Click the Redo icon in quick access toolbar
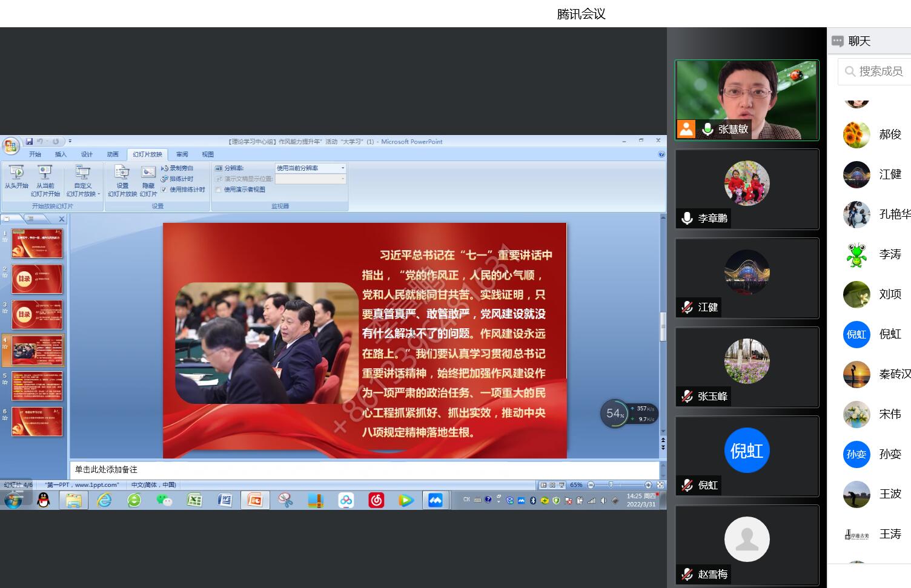Image resolution: width=911 pixels, height=588 pixels. pyautogui.click(x=55, y=141)
